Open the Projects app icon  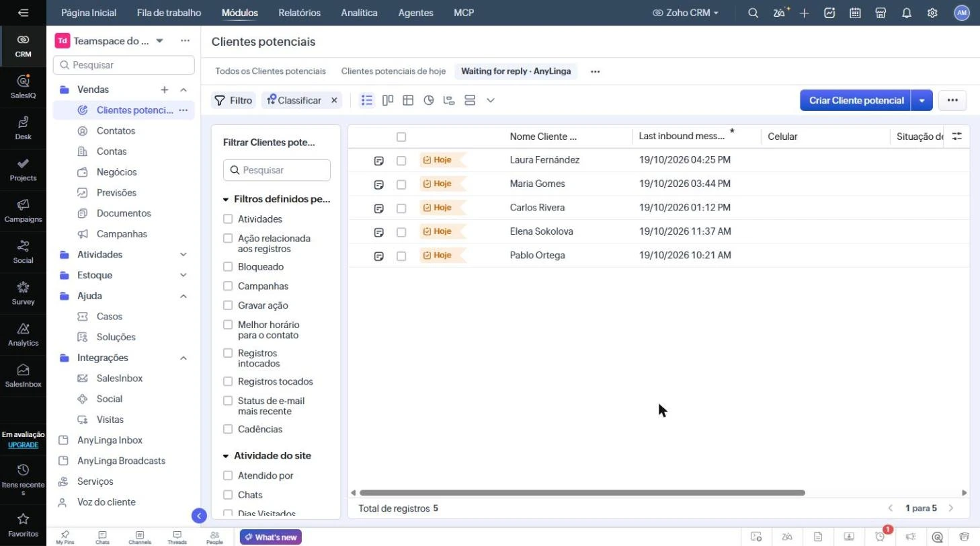click(x=23, y=169)
